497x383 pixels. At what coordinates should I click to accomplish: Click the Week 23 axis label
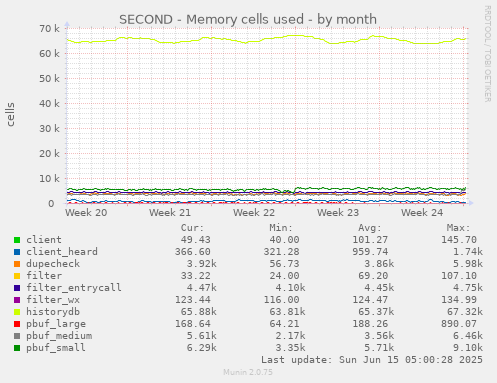pyautogui.click(x=338, y=213)
